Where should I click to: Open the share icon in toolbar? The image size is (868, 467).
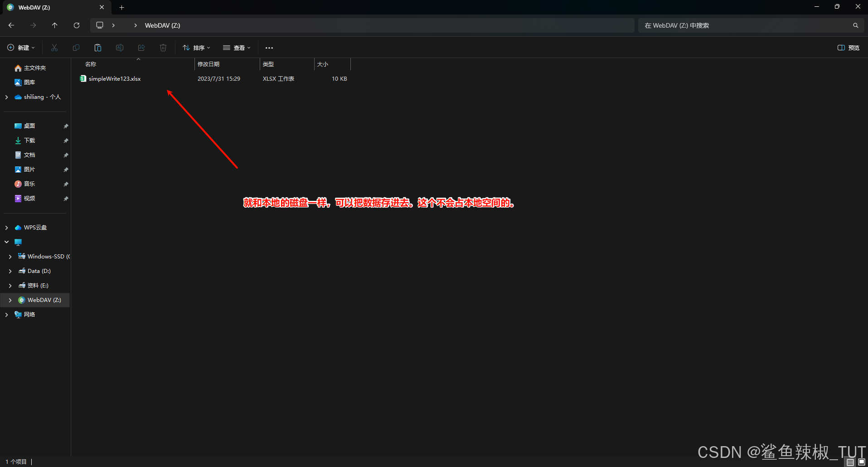141,48
